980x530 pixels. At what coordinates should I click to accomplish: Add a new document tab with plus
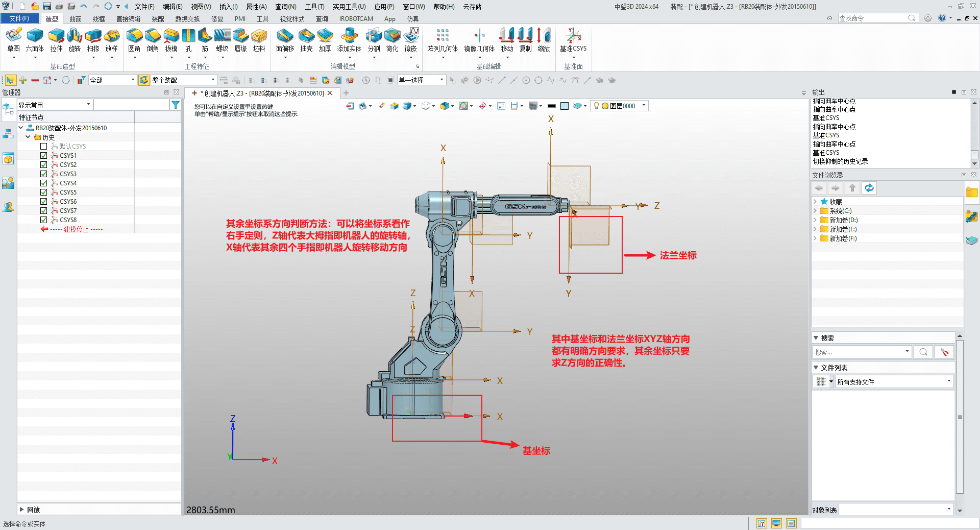[346, 93]
